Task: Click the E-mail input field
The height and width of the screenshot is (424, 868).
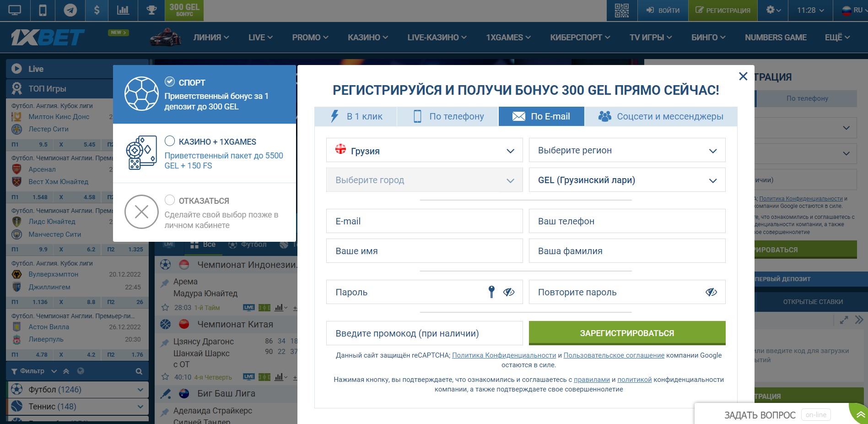Action: click(x=425, y=221)
